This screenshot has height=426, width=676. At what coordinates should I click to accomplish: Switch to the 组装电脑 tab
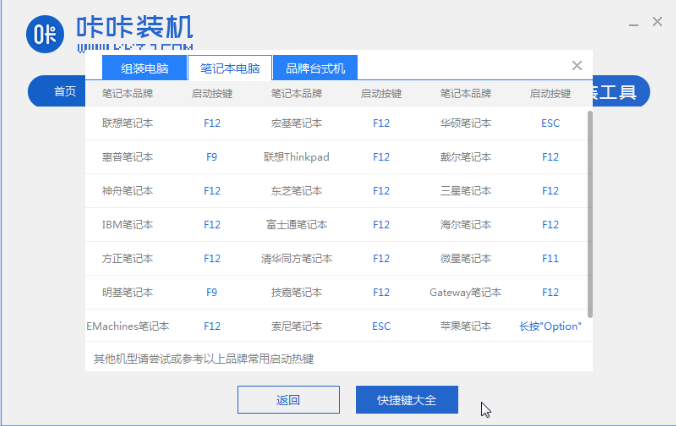click(143, 69)
